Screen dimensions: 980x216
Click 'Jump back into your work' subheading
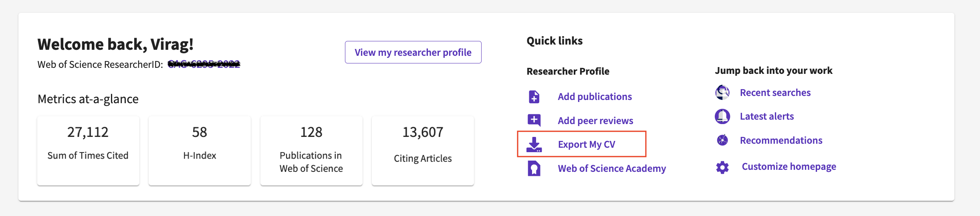(774, 71)
